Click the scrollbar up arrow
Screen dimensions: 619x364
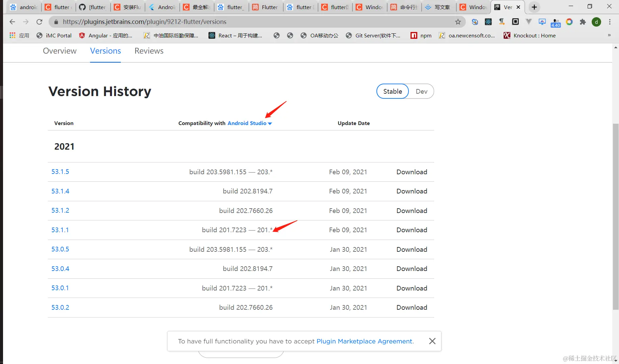tap(616, 48)
